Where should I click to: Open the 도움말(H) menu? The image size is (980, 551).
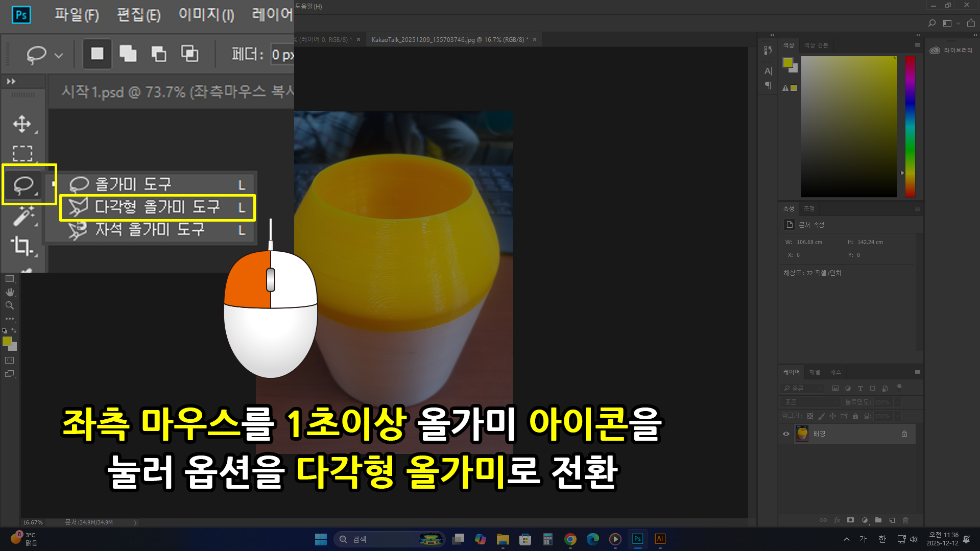click(308, 6)
